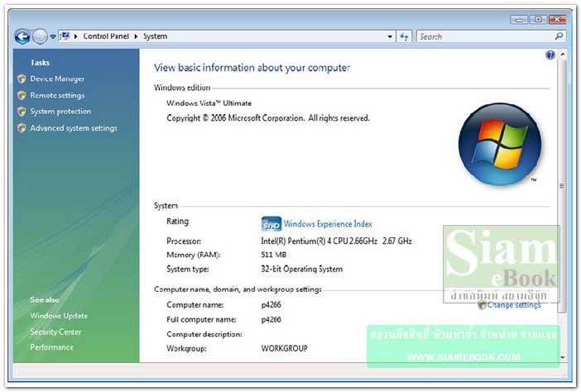Click the Advanced system settings shield icon
Screen dimensions: 581x392
(22, 127)
